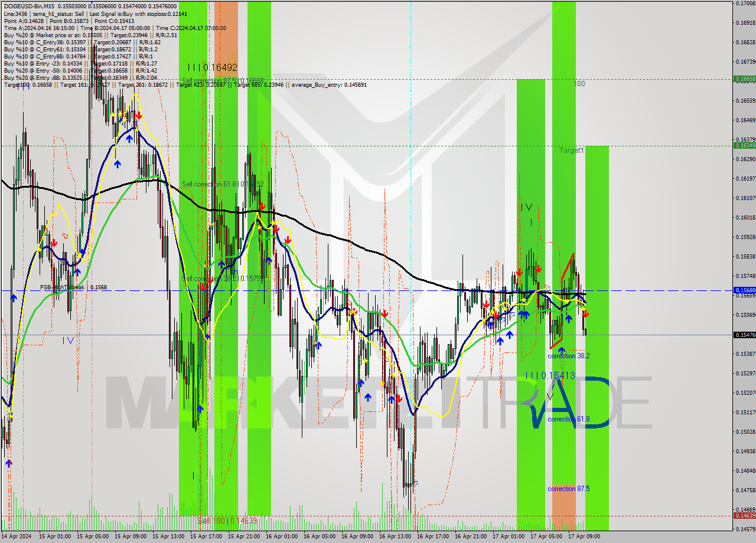Click the '| | | 0.15413' wave label
The width and height of the screenshot is (756, 543).
coord(550,375)
